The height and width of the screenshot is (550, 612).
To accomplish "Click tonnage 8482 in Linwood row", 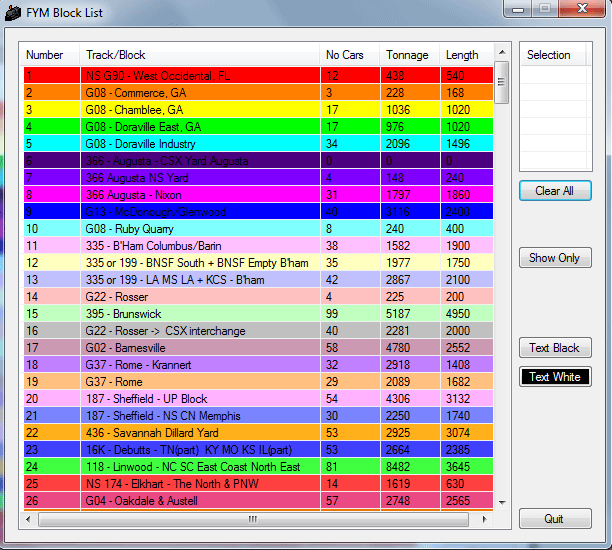I will (x=398, y=467).
